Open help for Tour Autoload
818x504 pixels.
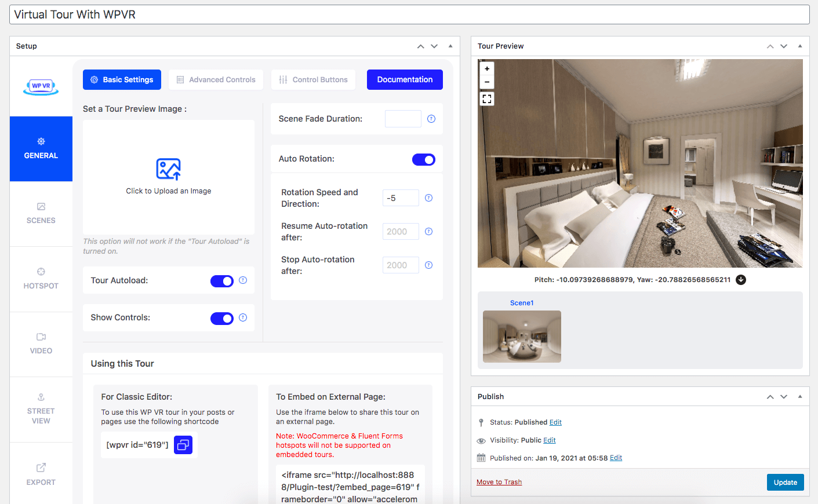[x=243, y=280]
